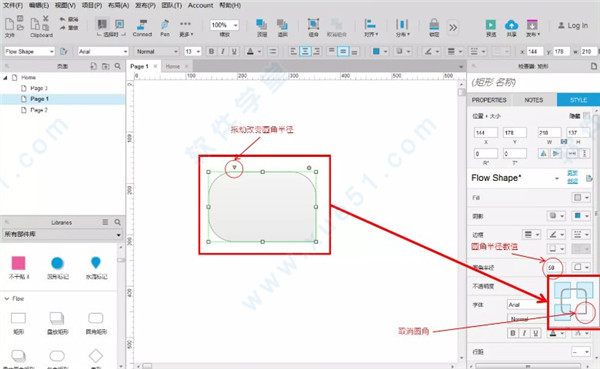Open the Account menu

pyautogui.click(x=201, y=5)
